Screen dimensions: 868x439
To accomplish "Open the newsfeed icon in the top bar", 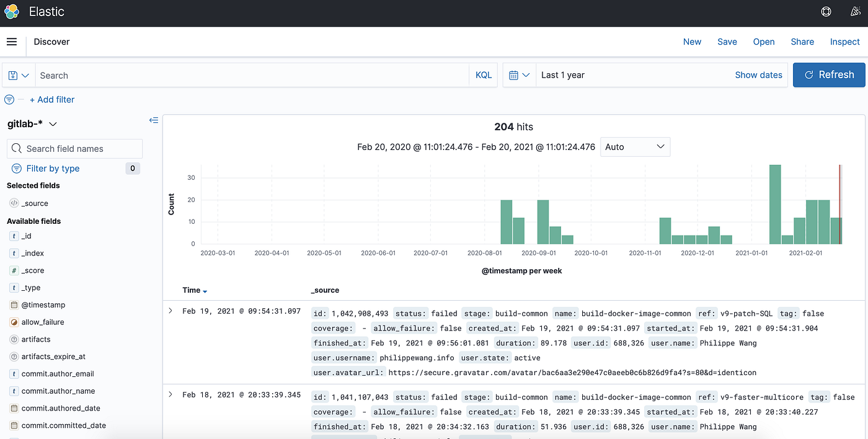I will [x=856, y=11].
